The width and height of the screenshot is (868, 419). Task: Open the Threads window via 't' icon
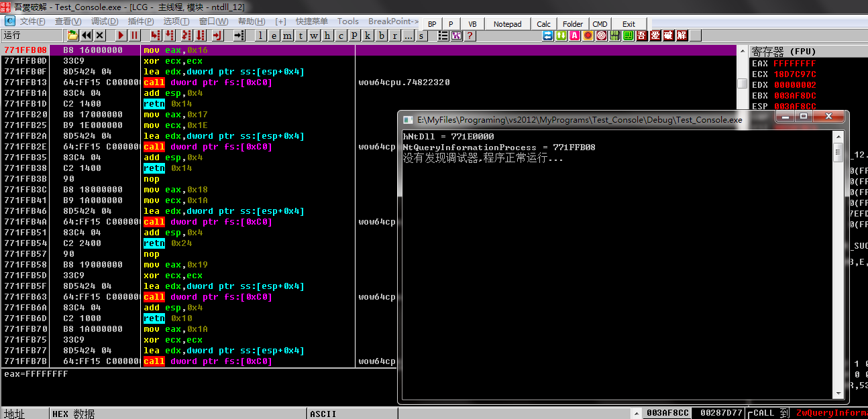301,35
